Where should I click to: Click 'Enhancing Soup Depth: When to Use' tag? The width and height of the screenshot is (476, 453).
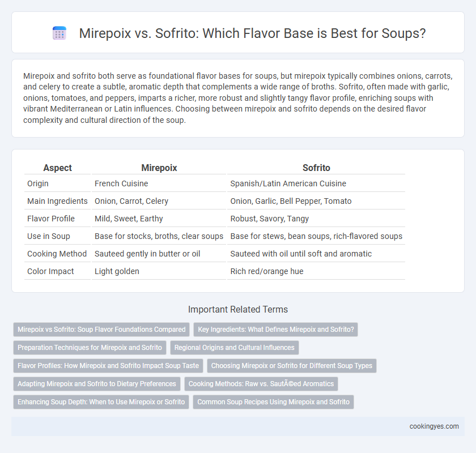(x=101, y=402)
